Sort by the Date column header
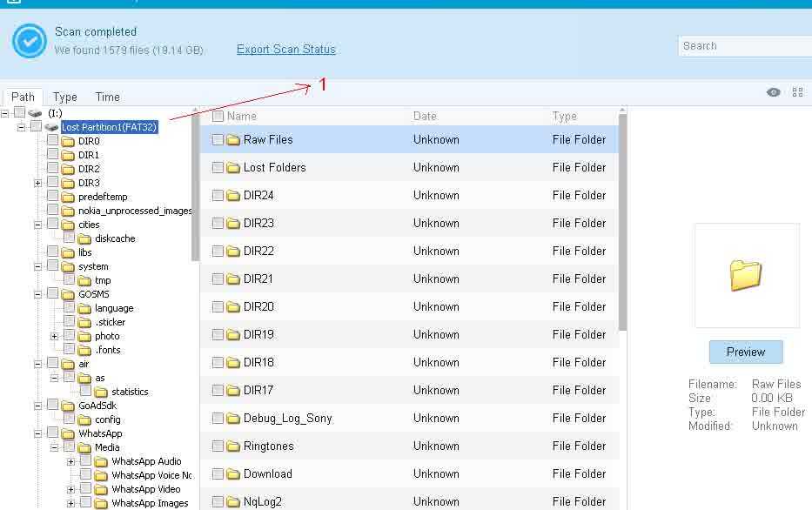The height and width of the screenshot is (510, 812). (x=425, y=116)
